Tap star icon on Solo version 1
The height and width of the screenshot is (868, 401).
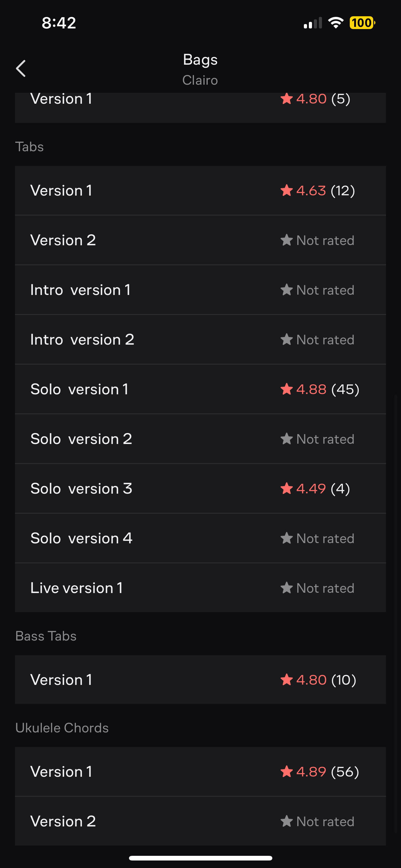point(286,389)
